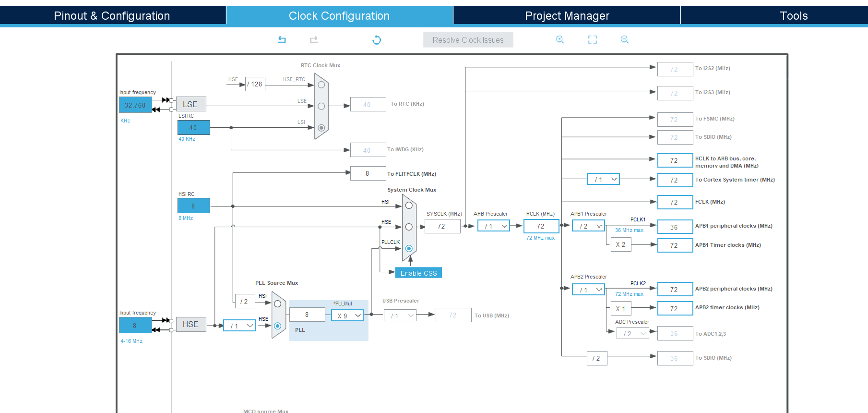Fit clock diagram to screen

coord(593,40)
